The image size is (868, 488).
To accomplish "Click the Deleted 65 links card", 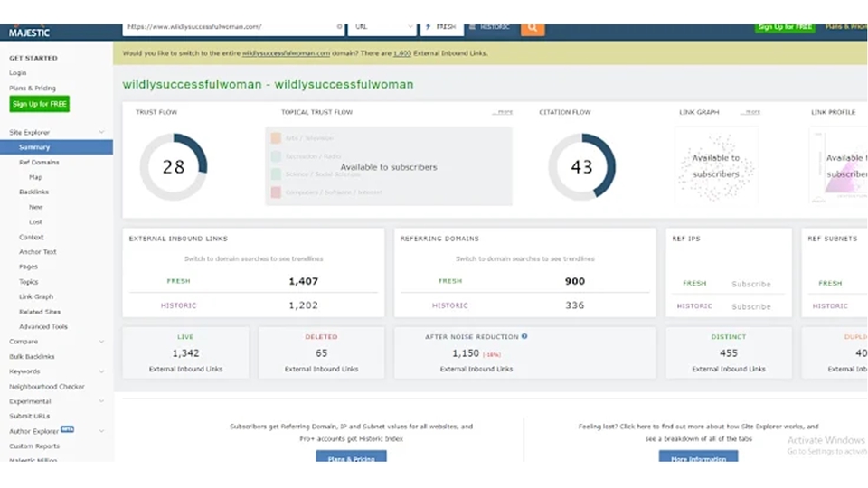I will pos(321,352).
